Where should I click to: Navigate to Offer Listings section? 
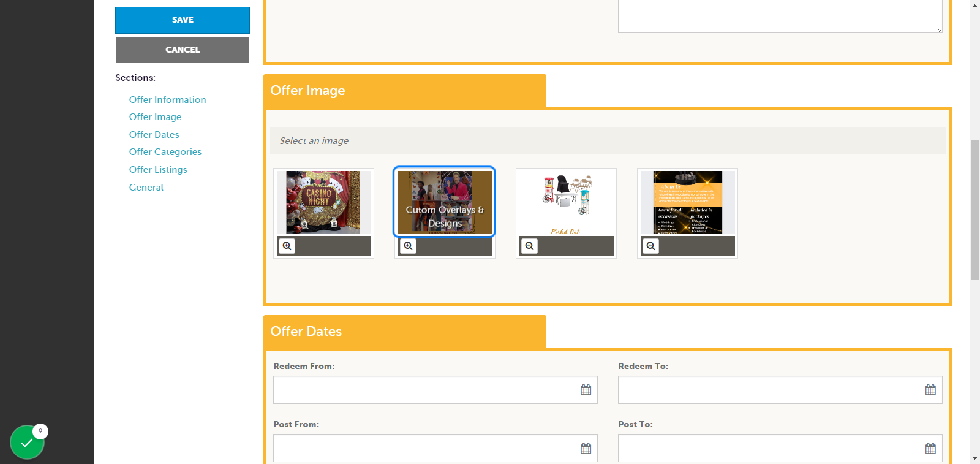(158, 170)
